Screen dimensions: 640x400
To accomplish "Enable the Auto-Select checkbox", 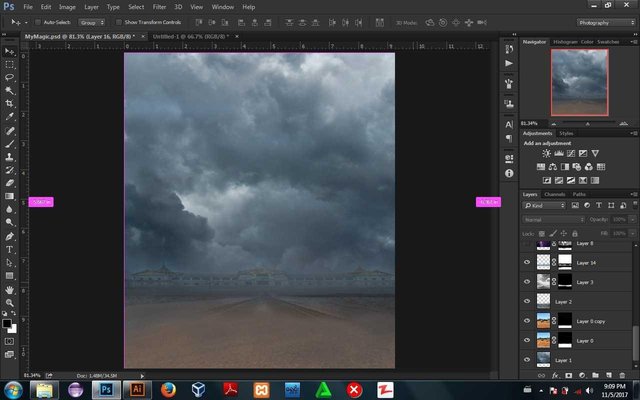I will coord(38,22).
